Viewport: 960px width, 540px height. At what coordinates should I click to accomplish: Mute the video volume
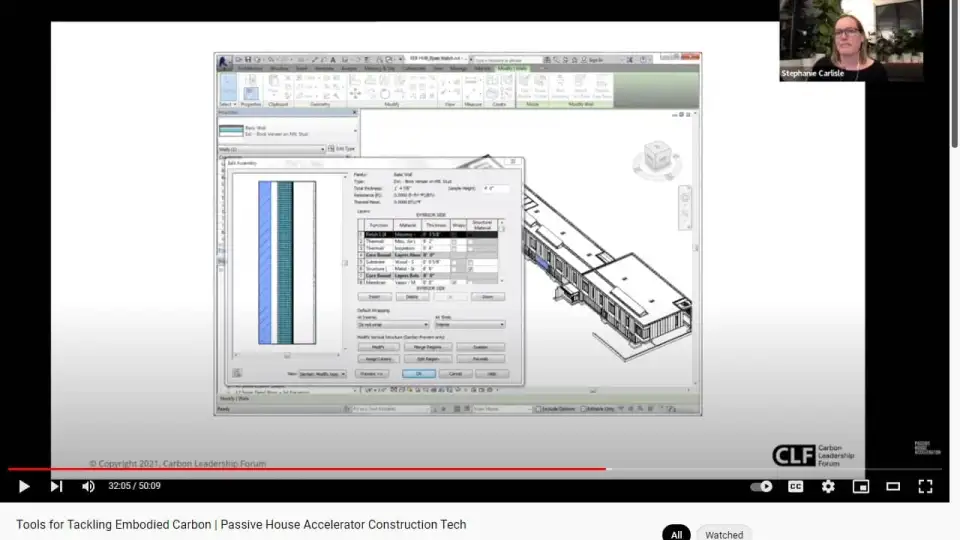88,486
